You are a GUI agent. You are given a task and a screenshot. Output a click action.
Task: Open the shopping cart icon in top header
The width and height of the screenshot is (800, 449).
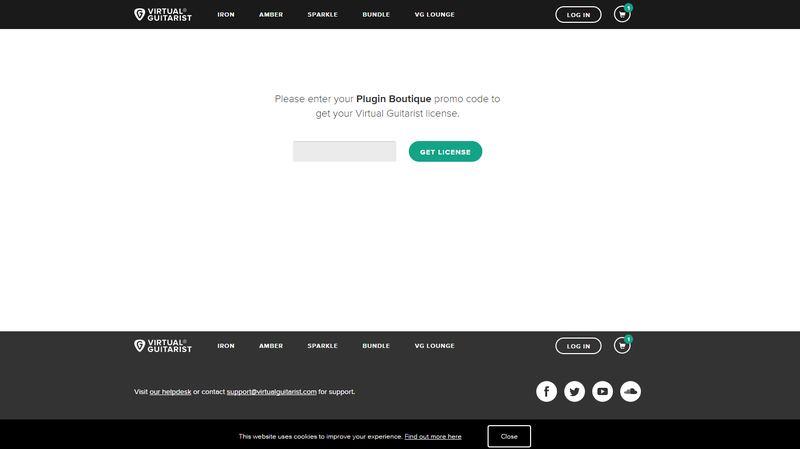click(622, 14)
